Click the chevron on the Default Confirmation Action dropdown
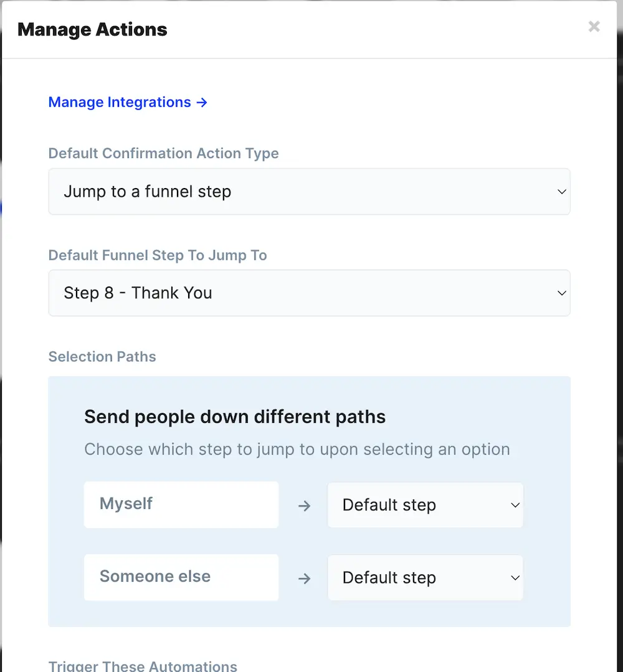623x672 pixels. click(x=561, y=191)
